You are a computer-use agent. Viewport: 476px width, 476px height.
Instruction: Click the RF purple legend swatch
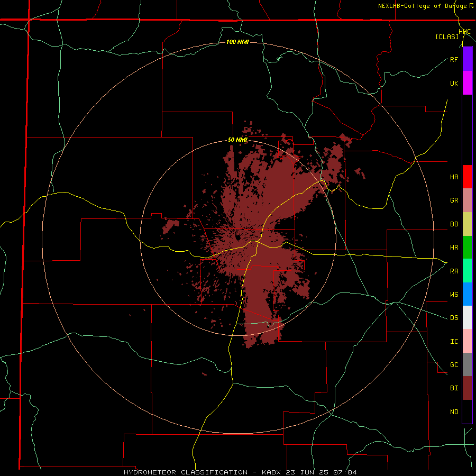pos(467,59)
